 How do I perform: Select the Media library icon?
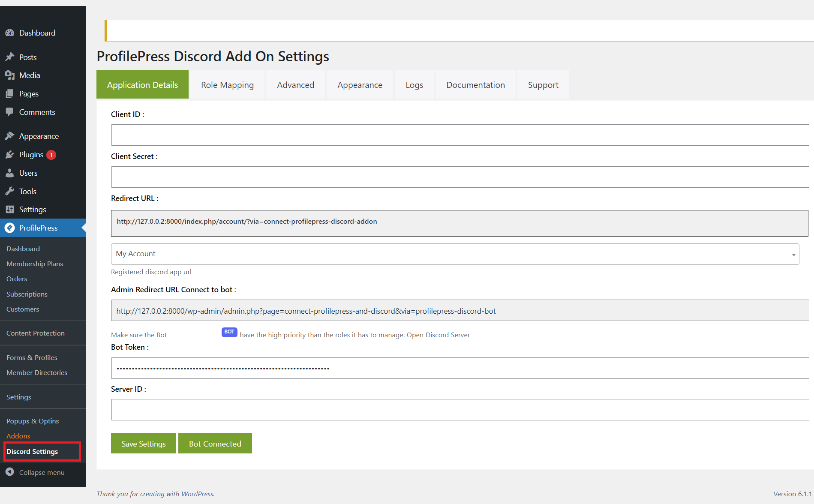[10, 75]
